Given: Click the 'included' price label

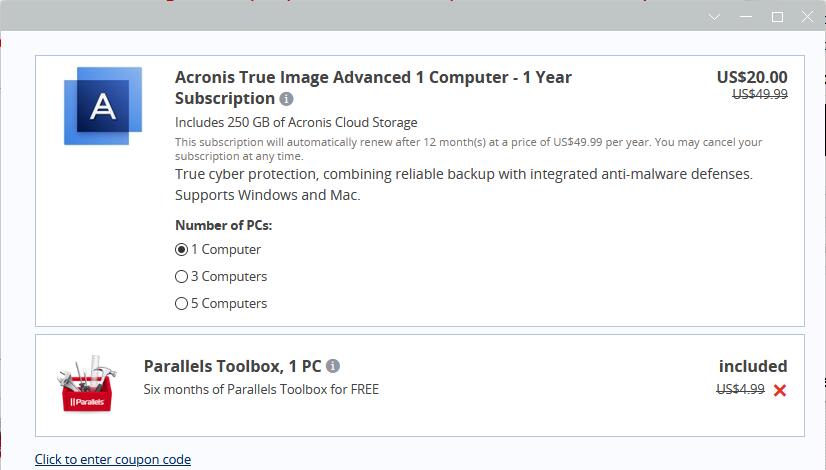Looking at the screenshot, I should click(x=753, y=366).
